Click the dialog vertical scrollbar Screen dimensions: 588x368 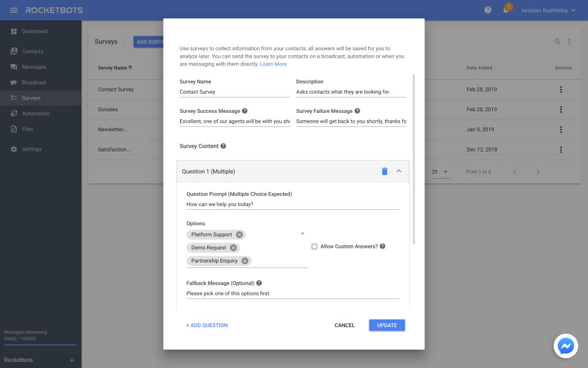[x=414, y=159]
